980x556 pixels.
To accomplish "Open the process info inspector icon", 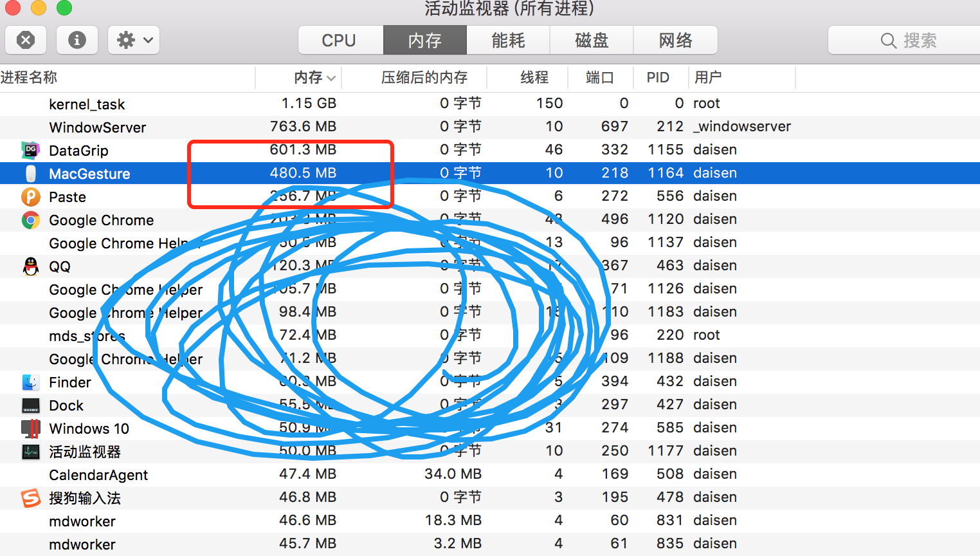I will point(77,41).
